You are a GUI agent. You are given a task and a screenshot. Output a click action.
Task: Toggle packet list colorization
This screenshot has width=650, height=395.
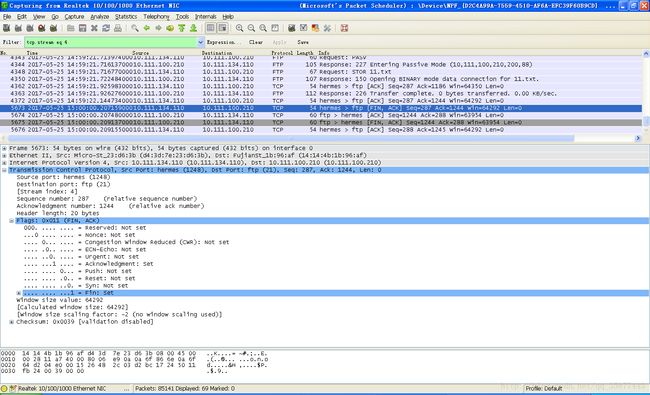(211, 28)
